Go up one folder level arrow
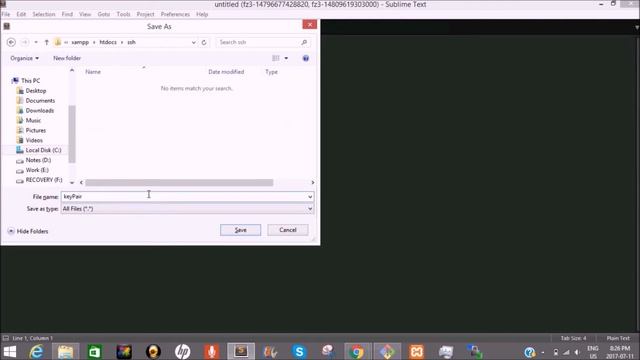 click(47, 42)
